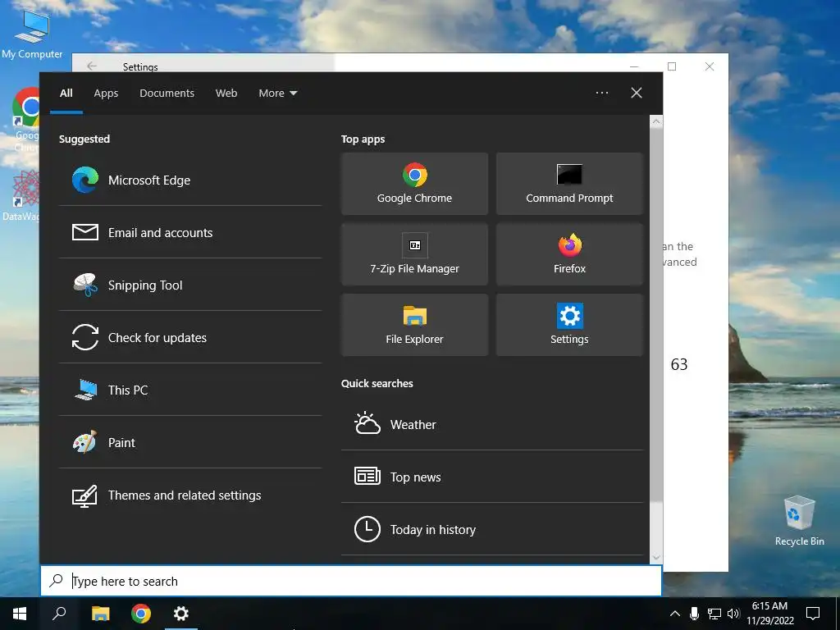Click the taskbar search magnifier icon
The width and height of the screenshot is (840, 630).
[x=59, y=614]
